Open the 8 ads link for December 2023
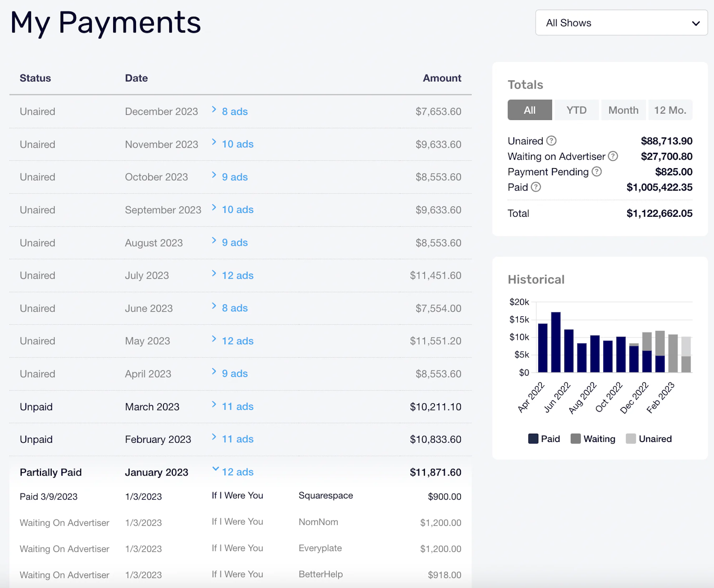 click(x=235, y=111)
